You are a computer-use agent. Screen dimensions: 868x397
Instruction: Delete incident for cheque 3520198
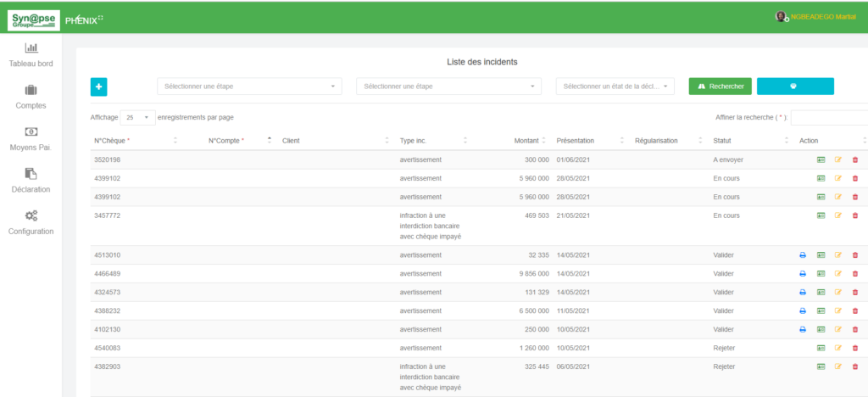[854, 159]
